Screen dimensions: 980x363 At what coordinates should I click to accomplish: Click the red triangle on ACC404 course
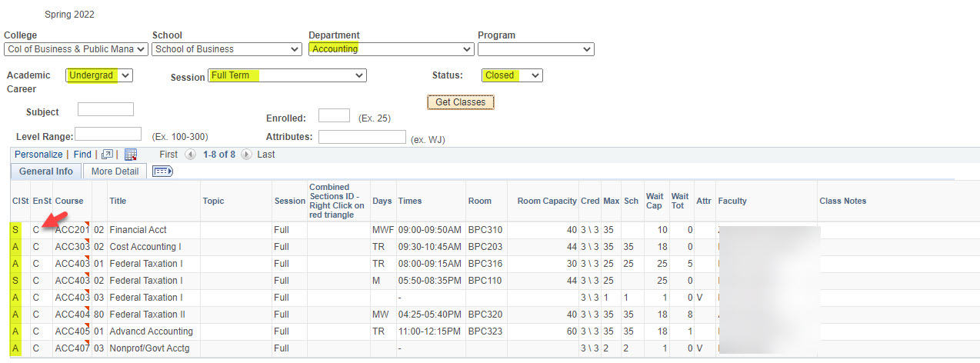[88, 309]
